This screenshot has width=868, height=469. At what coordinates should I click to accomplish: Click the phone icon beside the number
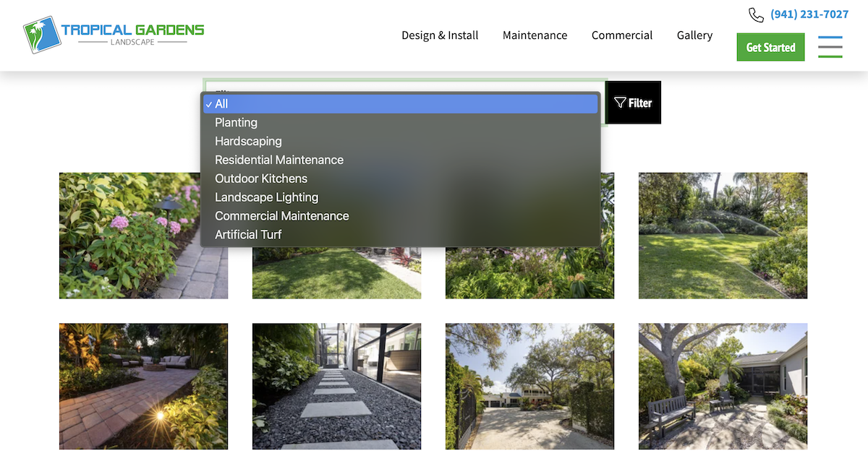point(756,14)
